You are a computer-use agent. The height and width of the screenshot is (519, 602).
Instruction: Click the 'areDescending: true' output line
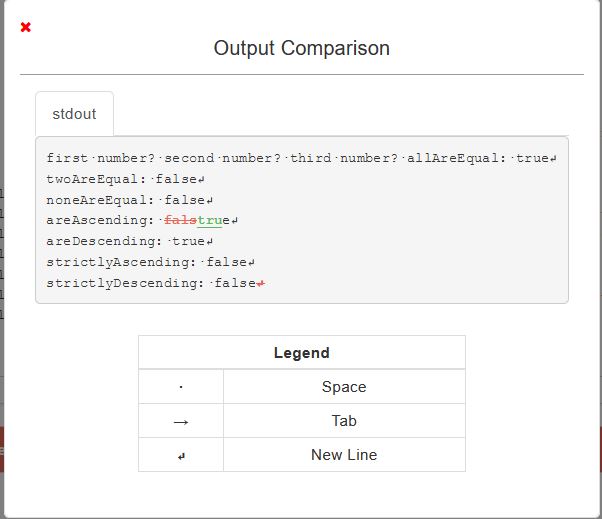126,242
